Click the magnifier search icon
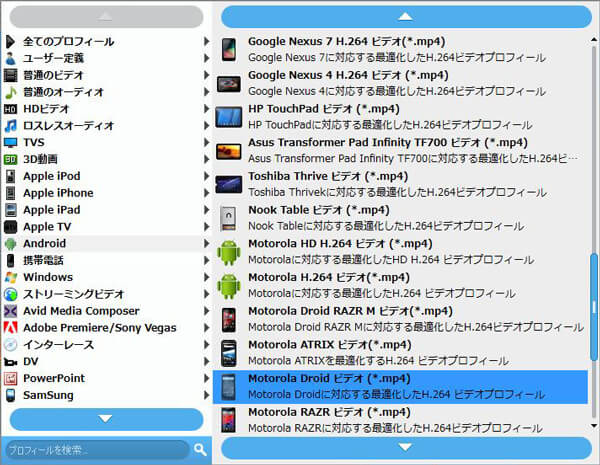Screen dimensions: 600x465 pos(200,450)
